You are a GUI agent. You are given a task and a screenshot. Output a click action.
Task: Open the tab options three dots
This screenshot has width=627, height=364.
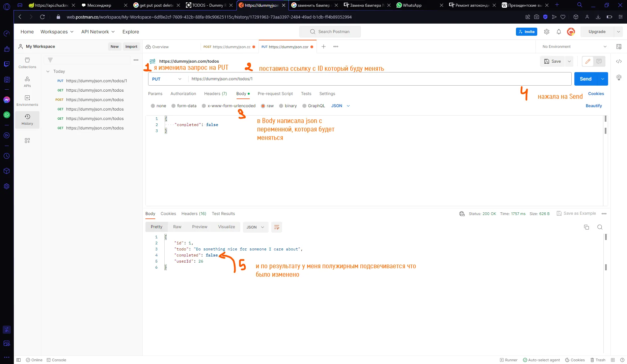[x=336, y=47]
